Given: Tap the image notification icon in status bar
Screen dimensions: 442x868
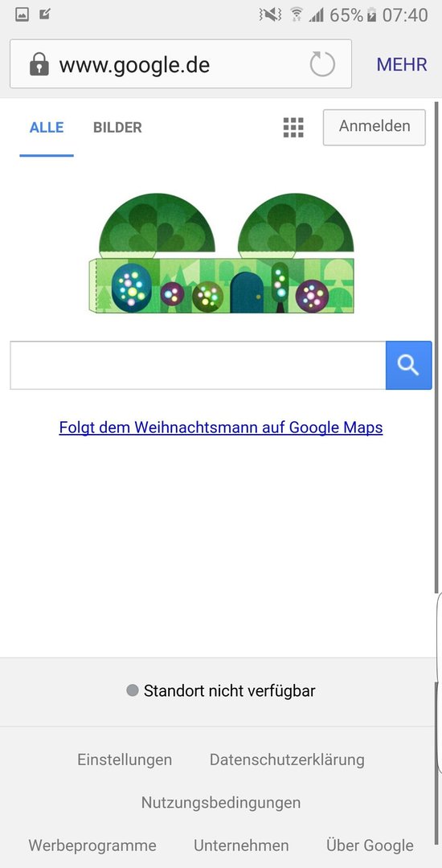Looking at the screenshot, I should point(23,15).
